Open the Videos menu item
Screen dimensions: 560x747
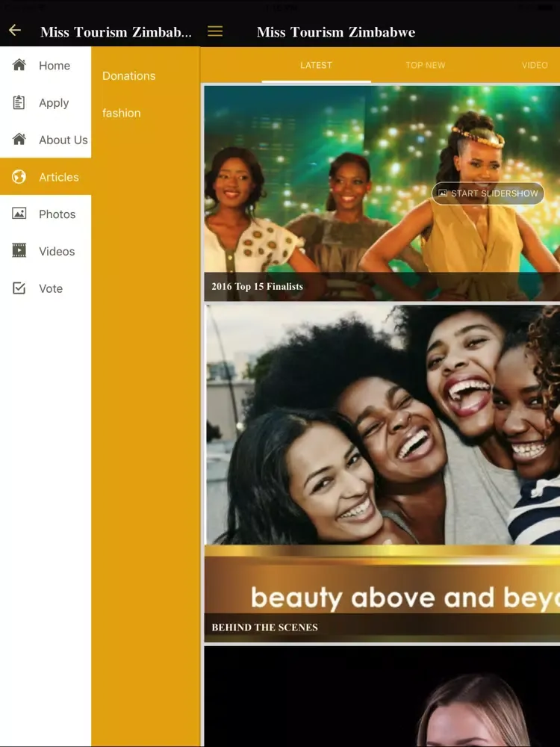[x=46, y=251]
